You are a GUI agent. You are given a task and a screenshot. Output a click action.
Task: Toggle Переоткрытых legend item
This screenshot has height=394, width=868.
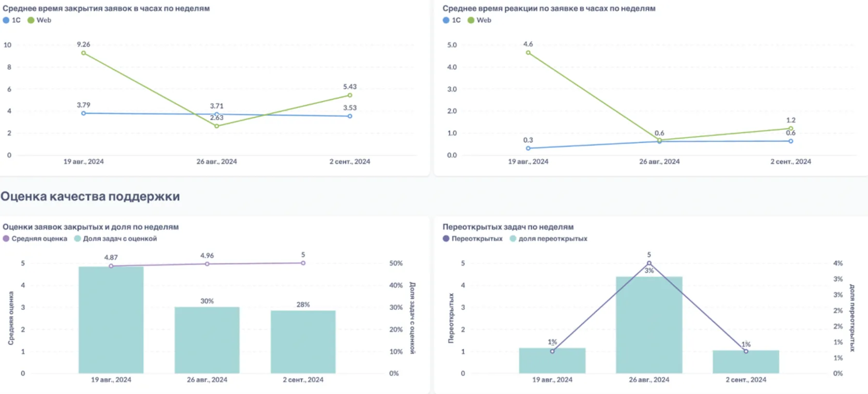coord(473,239)
